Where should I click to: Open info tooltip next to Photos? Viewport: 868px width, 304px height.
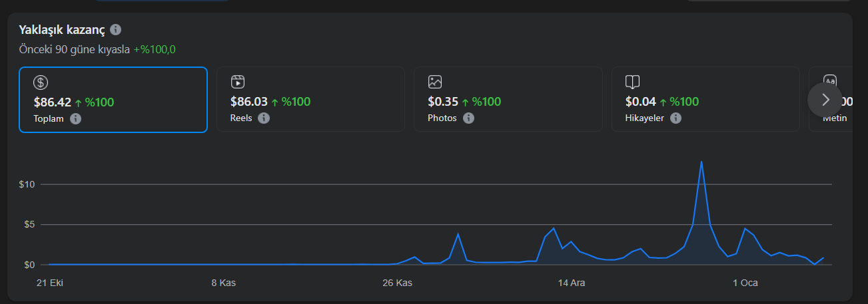pyautogui.click(x=468, y=118)
